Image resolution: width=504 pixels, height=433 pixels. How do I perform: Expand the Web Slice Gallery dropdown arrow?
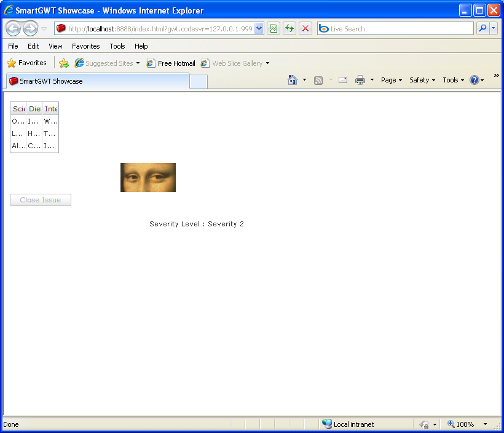point(267,63)
